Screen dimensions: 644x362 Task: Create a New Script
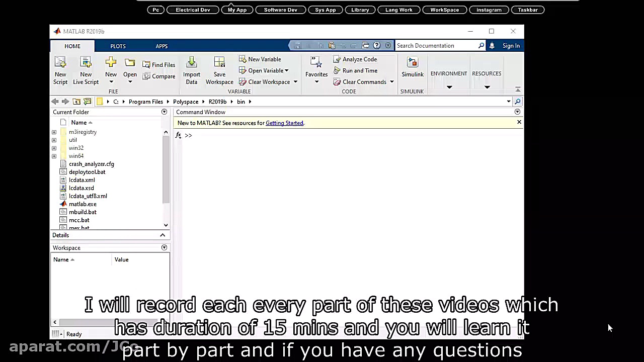[60, 70]
